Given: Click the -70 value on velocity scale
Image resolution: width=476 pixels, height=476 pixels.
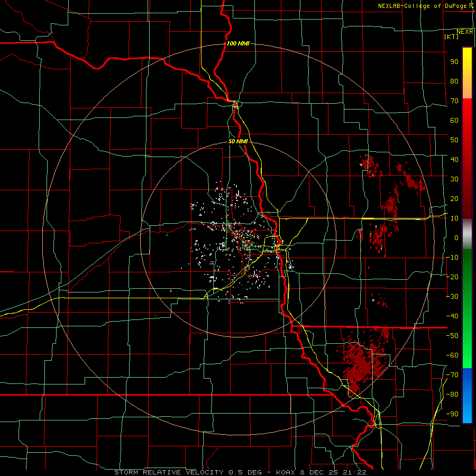Looking at the screenshot, I should [x=452, y=375].
